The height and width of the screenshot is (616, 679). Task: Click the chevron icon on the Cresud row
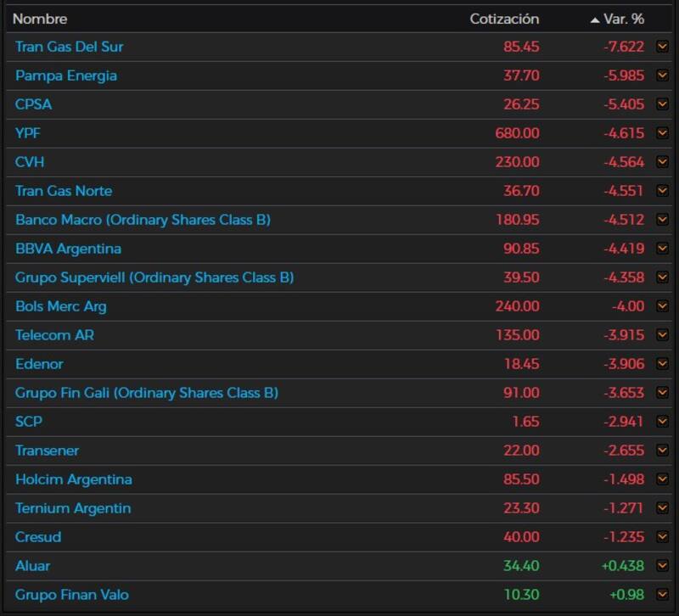click(x=662, y=537)
